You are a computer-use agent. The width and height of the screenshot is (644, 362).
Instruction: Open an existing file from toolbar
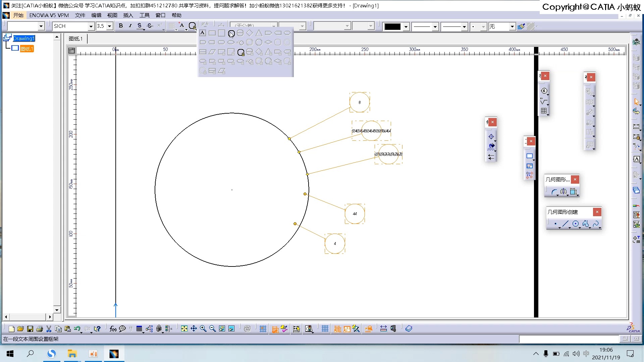click(x=20, y=329)
